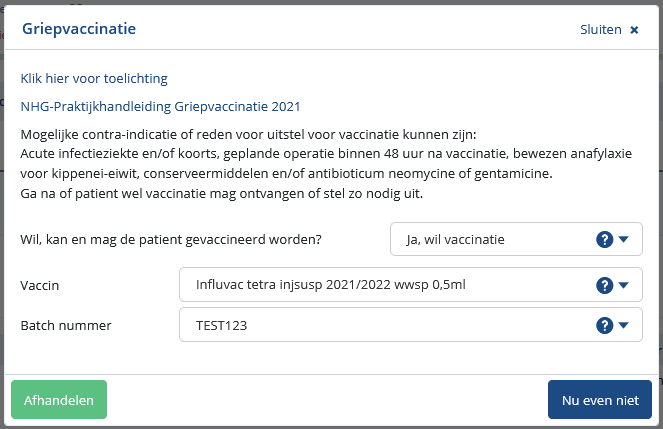663x429 pixels.
Task: Click the Influvac tetra injsusp vaccine field
Action: [x=380, y=285]
